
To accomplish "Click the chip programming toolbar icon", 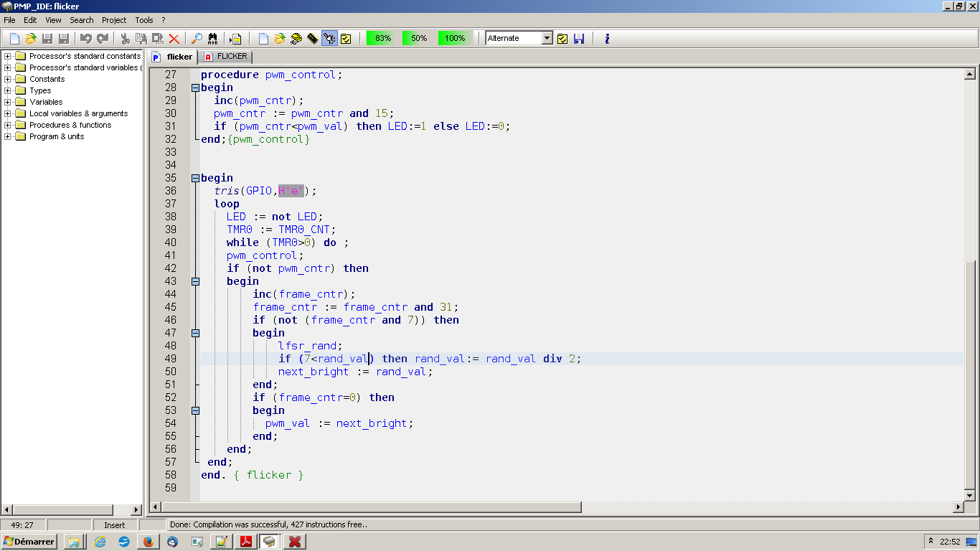I will [312, 38].
